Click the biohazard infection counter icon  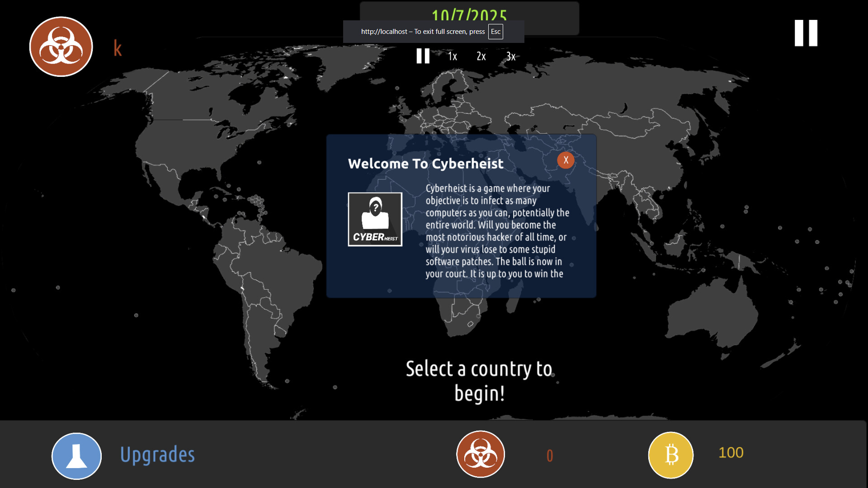point(481,454)
